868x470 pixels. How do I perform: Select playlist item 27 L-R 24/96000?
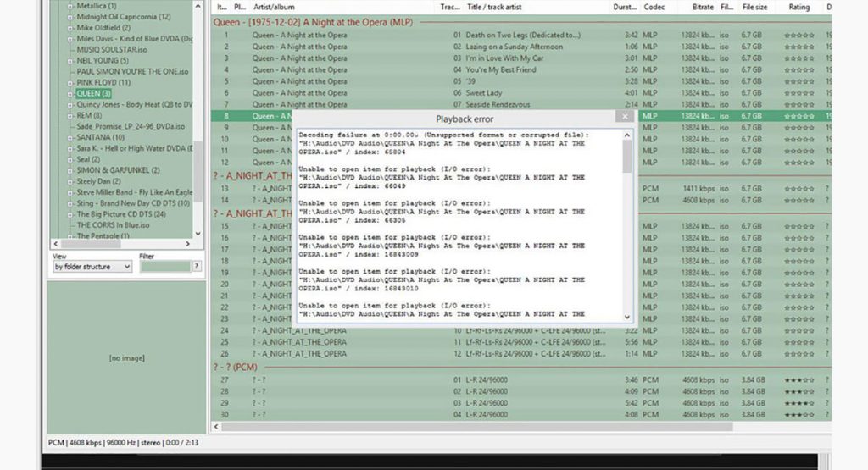[520, 380]
